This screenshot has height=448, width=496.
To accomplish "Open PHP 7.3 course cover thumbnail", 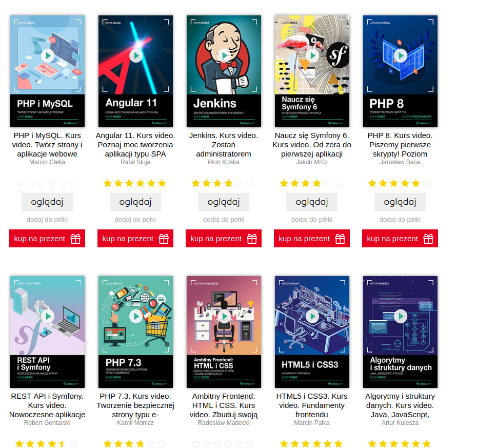I will tap(136, 332).
